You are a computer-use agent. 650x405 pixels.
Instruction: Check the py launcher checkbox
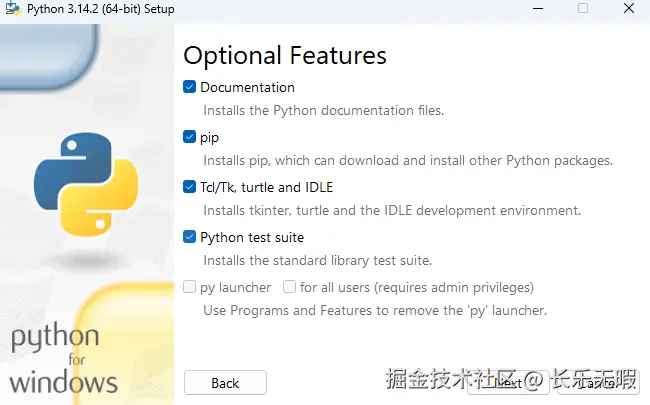pos(189,287)
